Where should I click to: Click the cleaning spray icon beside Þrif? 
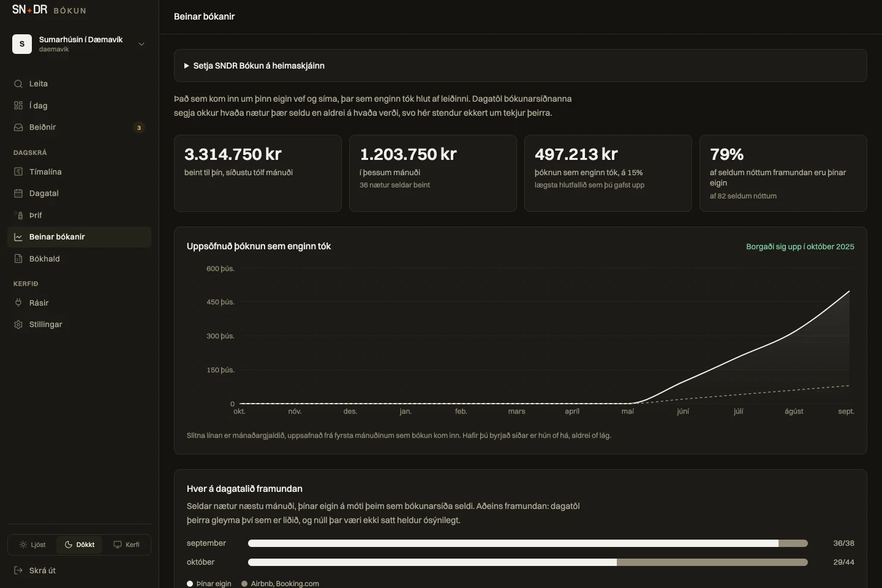coord(18,215)
